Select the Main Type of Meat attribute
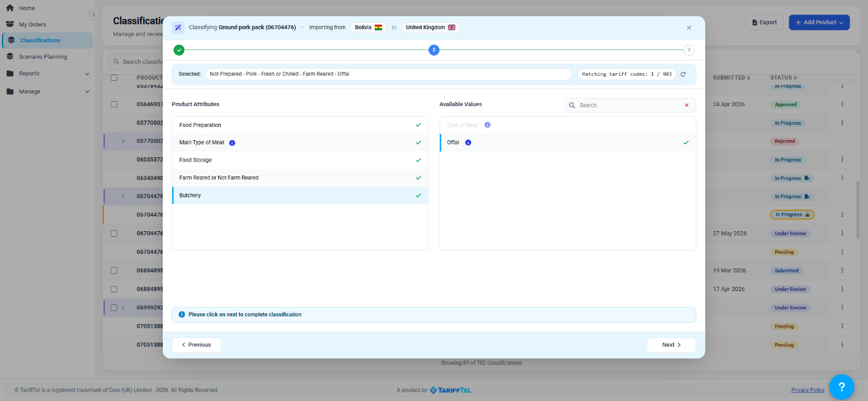 pyautogui.click(x=300, y=143)
